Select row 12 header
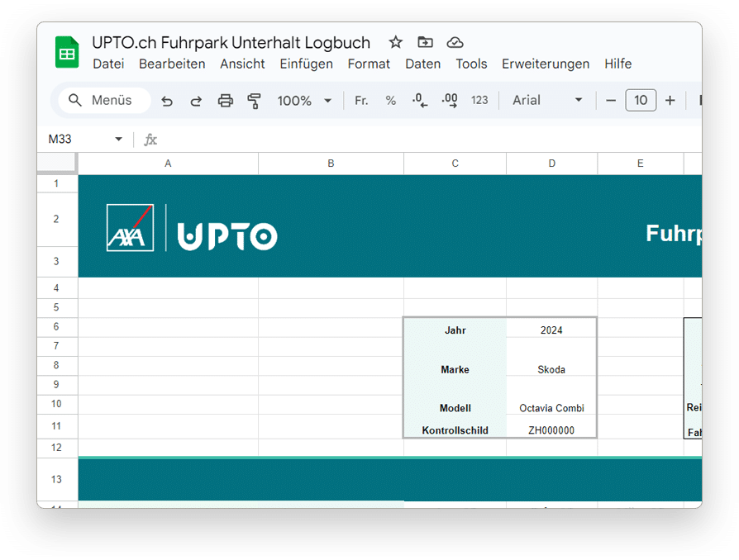The image size is (739, 560). (x=56, y=448)
